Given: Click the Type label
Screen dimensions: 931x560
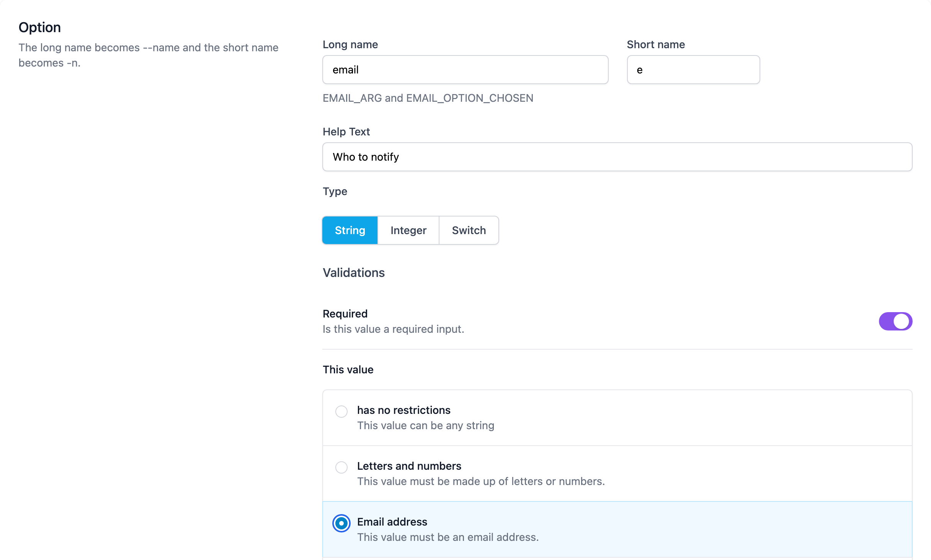Looking at the screenshot, I should (x=335, y=191).
